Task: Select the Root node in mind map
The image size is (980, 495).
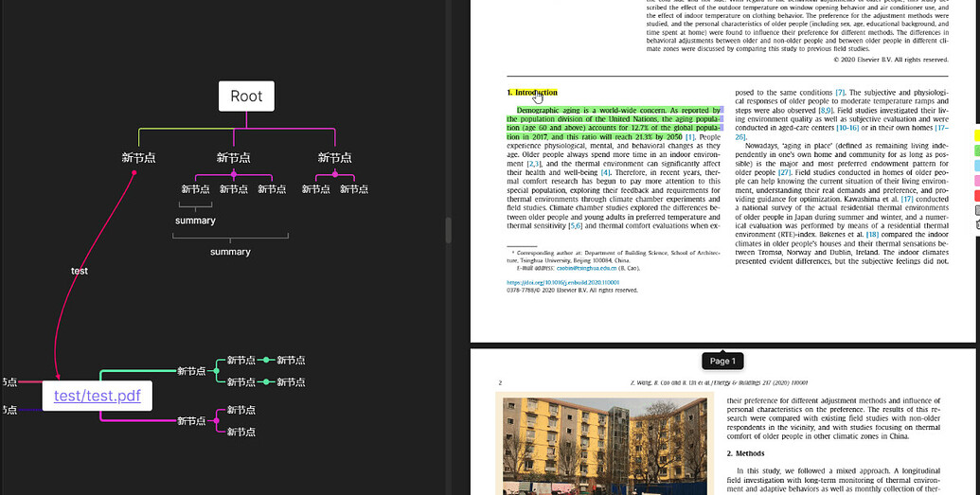Action: pos(246,96)
